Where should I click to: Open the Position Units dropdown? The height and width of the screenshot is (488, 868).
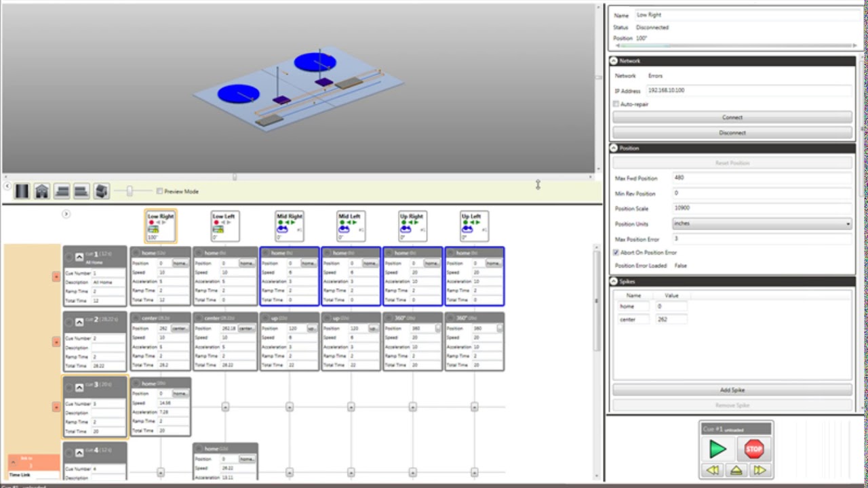762,224
